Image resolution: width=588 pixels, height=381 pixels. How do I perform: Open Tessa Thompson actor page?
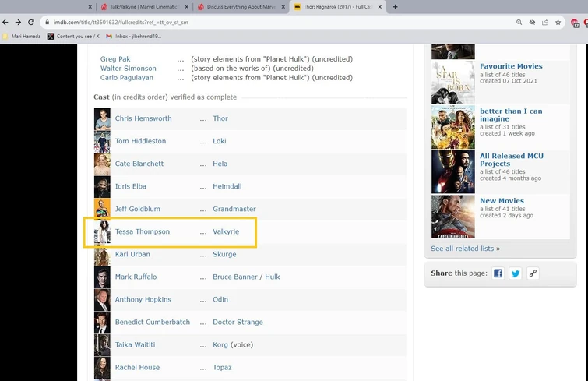[x=142, y=231]
